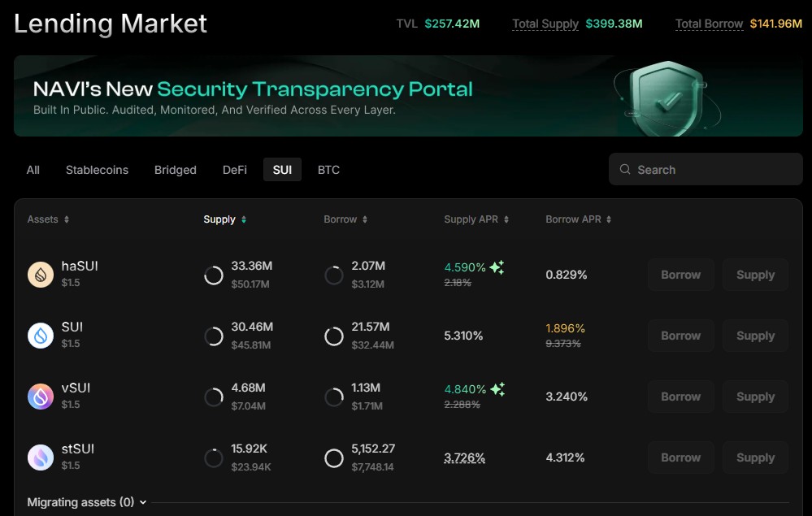The height and width of the screenshot is (516, 812).
Task: Click the sparkle boost icon beside vSUI supply APR
Action: (499, 388)
